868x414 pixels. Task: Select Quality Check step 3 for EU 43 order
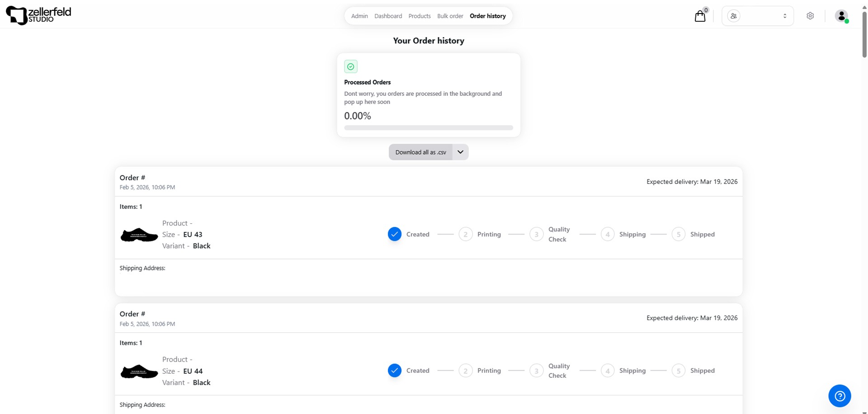point(537,234)
